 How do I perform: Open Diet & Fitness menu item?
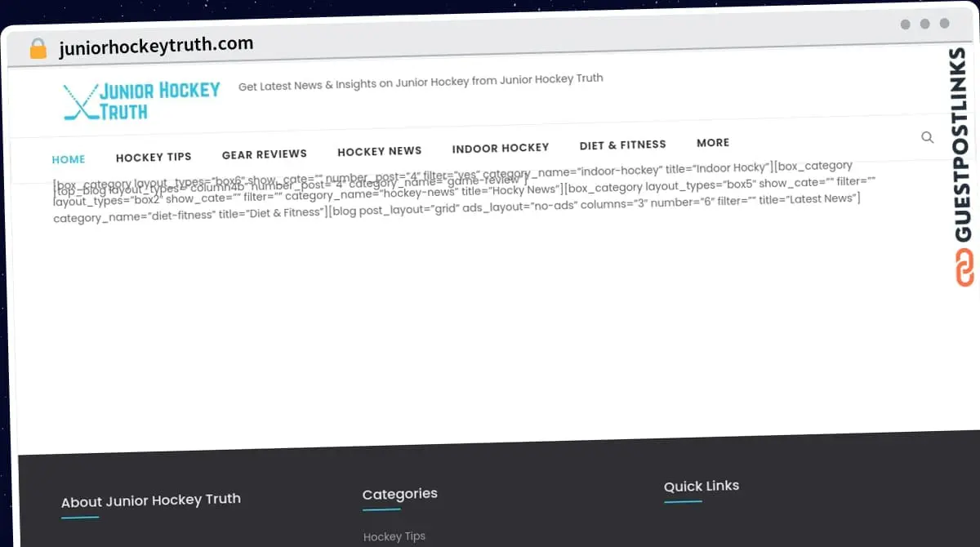pyautogui.click(x=623, y=145)
